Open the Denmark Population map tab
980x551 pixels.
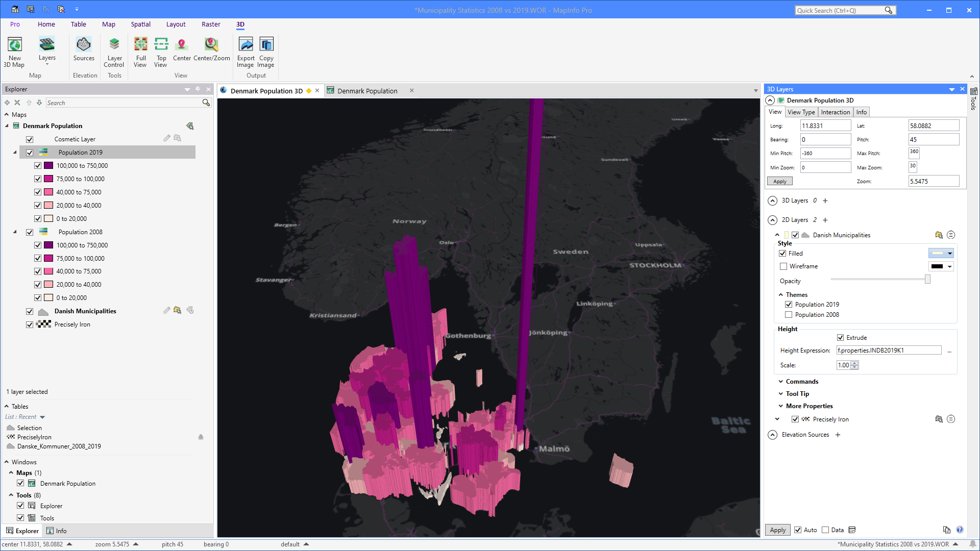point(368,91)
